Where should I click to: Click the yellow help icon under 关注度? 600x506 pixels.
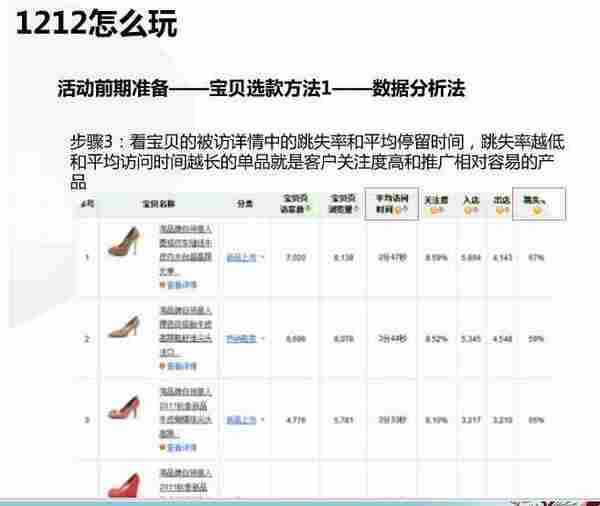pos(435,210)
